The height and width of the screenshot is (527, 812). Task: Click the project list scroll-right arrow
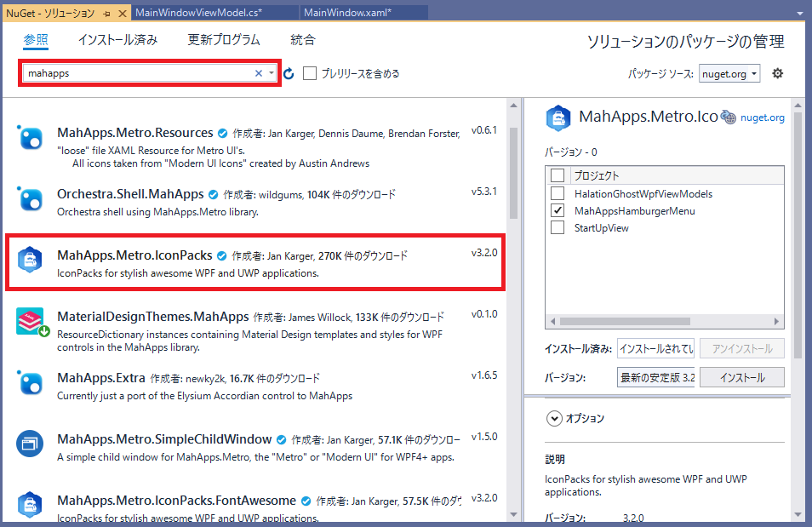(776, 321)
